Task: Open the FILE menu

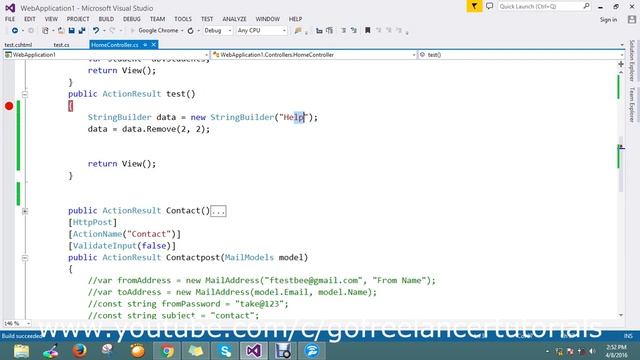Action: [10, 19]
